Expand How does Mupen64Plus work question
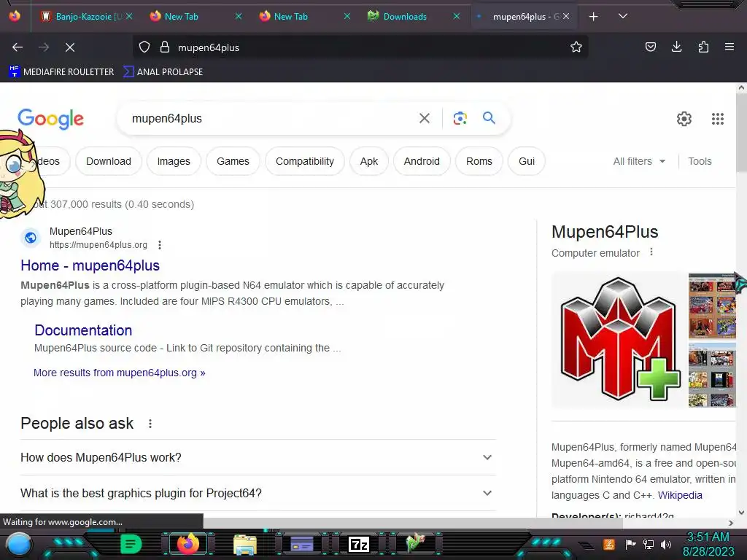The width and height of the screenshot is (747, 560). (x=258, y=458)
